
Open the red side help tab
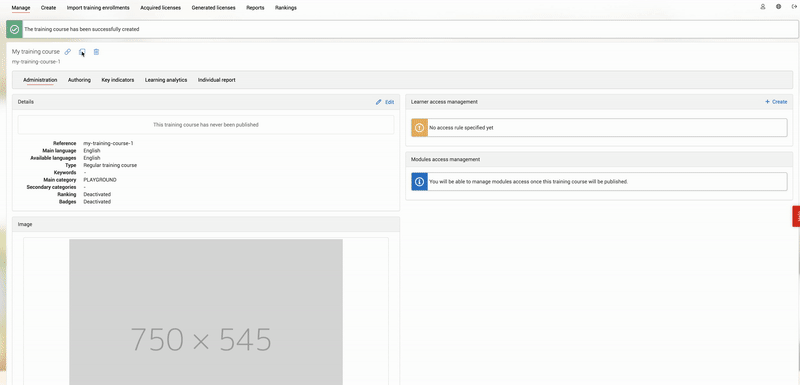pyautogui.click(x=796, y=216)
